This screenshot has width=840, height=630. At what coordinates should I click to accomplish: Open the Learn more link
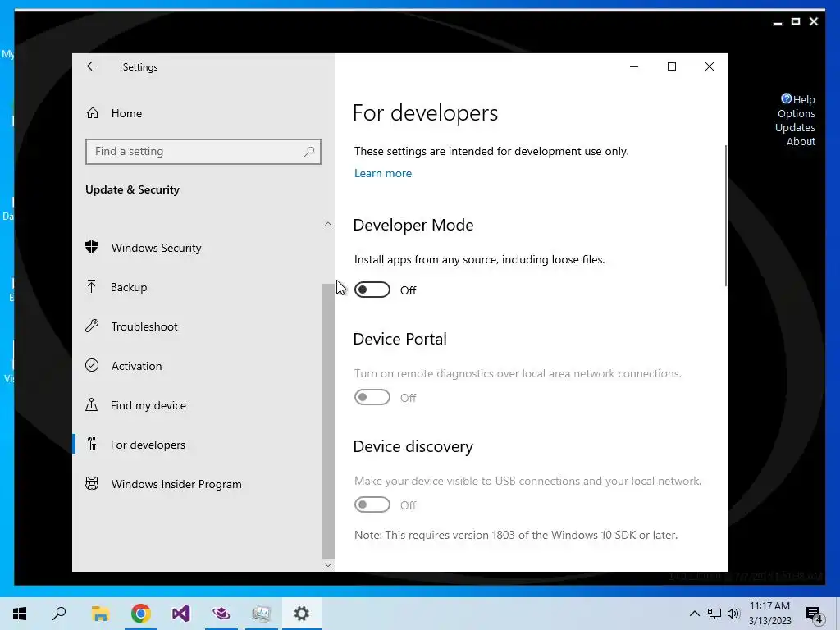(x=382, y=173)
